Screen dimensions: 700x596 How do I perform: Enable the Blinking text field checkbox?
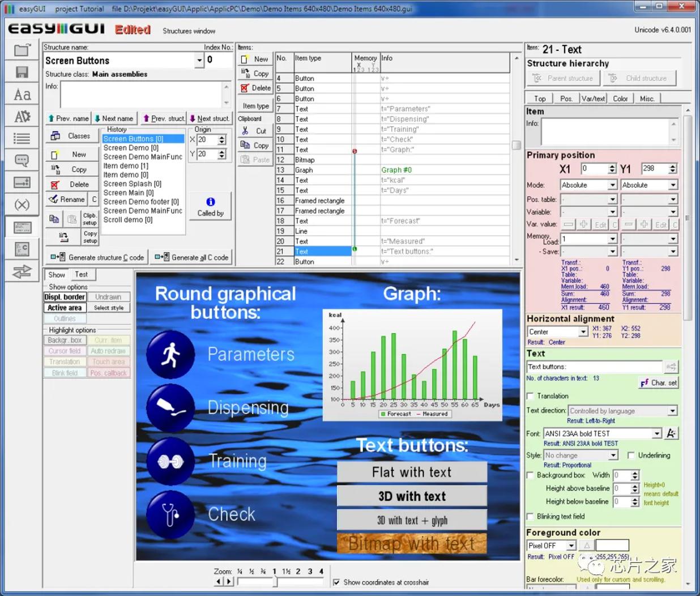[530, 517]
